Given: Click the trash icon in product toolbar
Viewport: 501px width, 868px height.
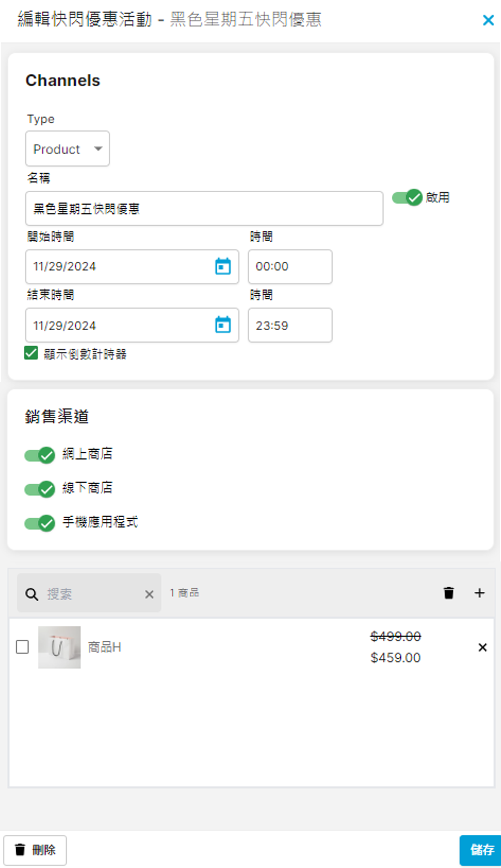Looking at the screenshot, I should 449,593.
